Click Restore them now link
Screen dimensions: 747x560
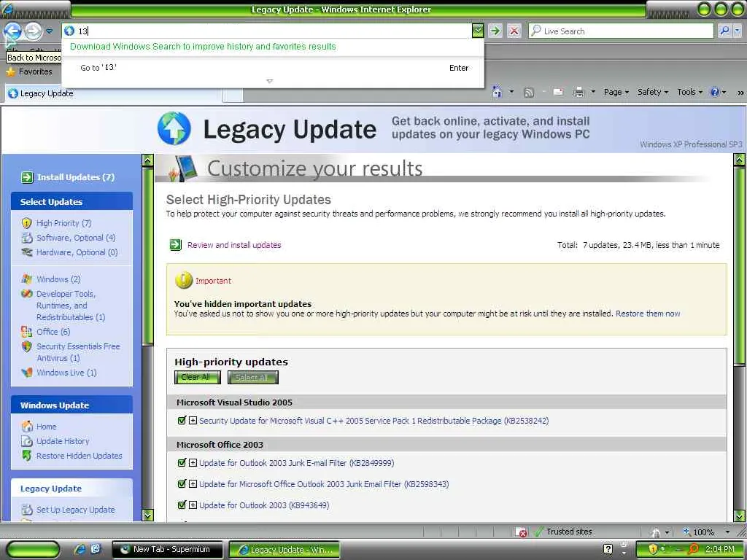[x=648, y=314]
